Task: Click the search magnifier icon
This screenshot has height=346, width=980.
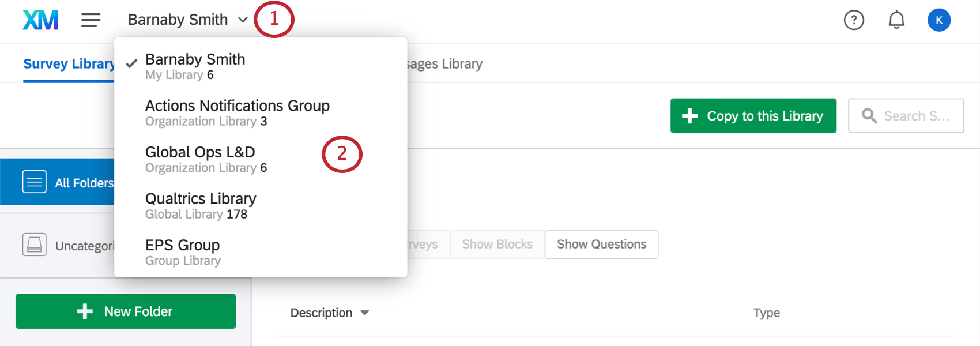Action: [x=869, y=116]
